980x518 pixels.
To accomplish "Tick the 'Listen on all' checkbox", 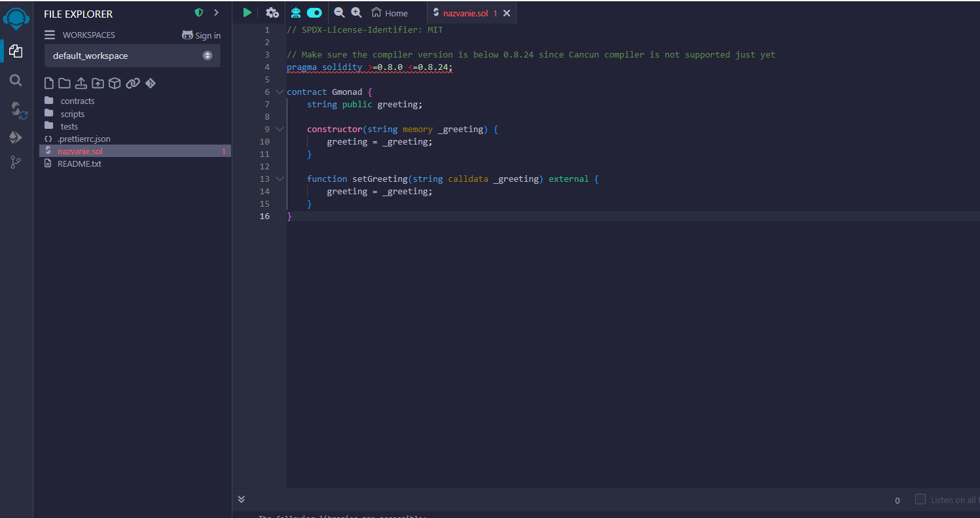I will point(920,499).
